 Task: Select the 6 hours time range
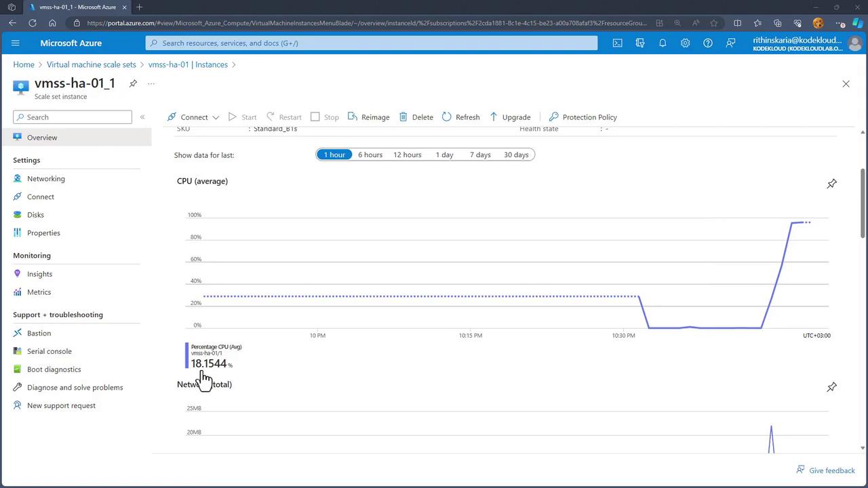[370, 155]
